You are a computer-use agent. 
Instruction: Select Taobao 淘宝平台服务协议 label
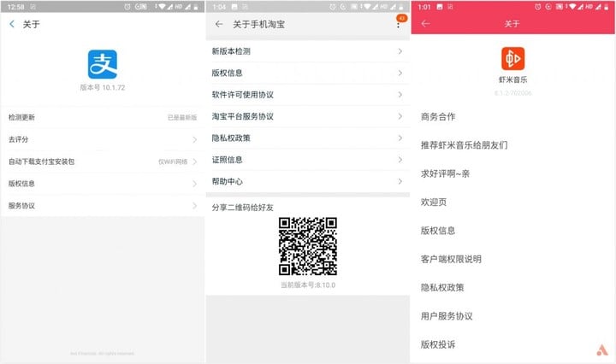pos(243,116)
